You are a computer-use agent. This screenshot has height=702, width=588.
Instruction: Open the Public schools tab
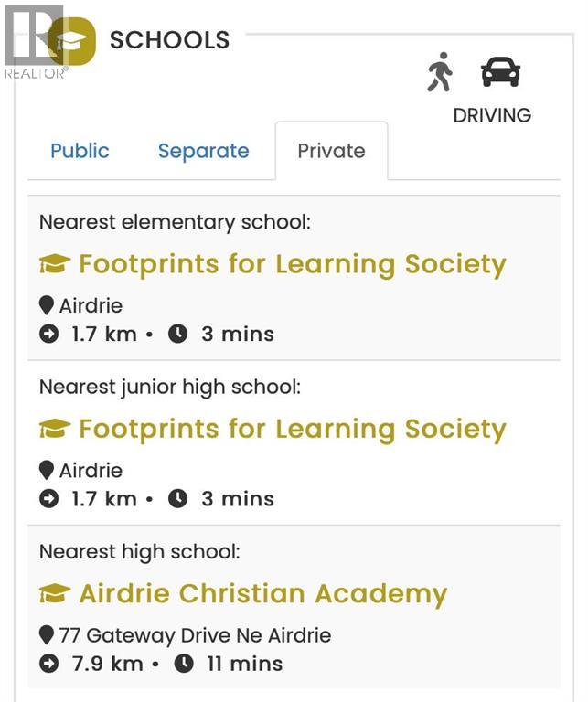click(80, 151)
